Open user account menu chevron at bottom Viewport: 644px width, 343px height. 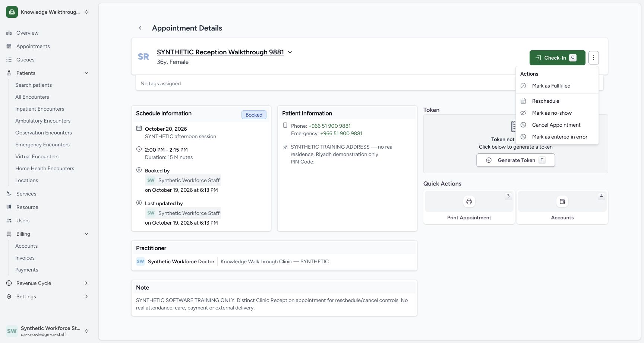coord(86,331)
